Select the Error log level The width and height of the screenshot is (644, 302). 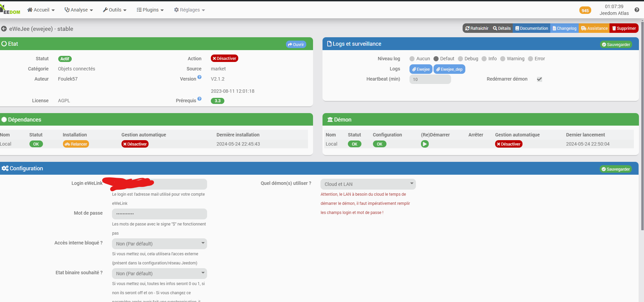click(530, 59)
